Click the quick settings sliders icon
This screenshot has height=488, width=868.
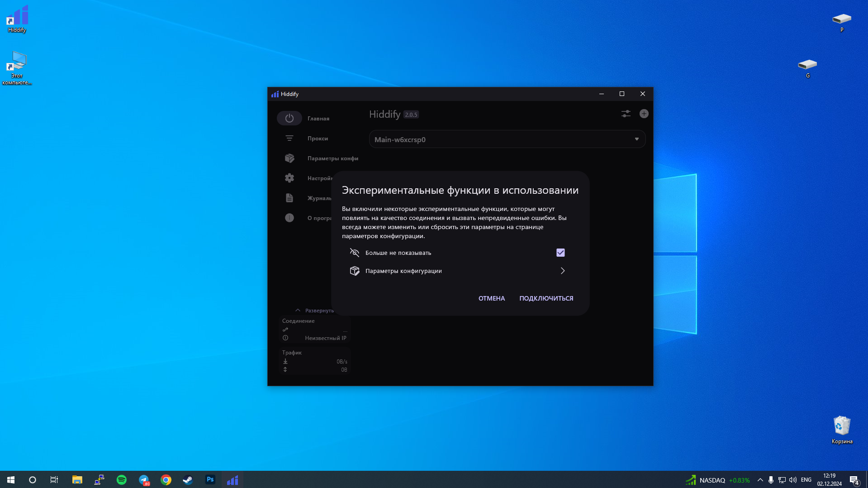click(626, 114)
